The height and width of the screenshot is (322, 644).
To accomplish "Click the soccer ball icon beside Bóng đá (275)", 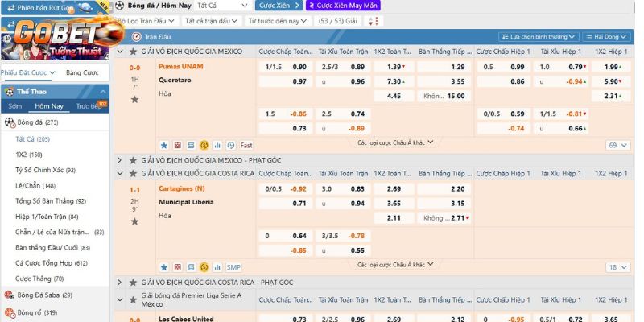I will [x=10, y=122].
